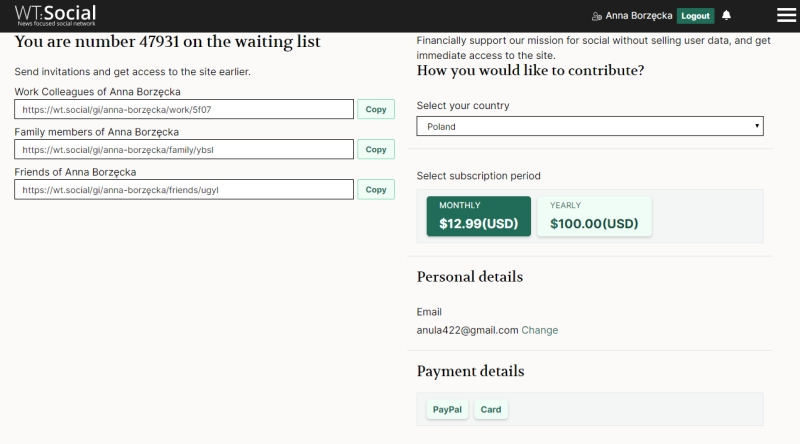This screenshot has height=444, width=800.
Task: Open Anna Borzęcka profile link
Action: click(x=639, y=16)
